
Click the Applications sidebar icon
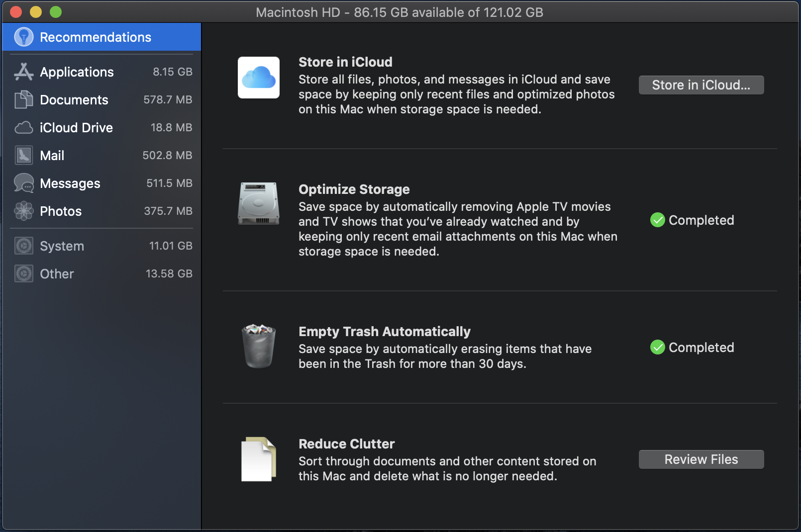coord(23,72)
